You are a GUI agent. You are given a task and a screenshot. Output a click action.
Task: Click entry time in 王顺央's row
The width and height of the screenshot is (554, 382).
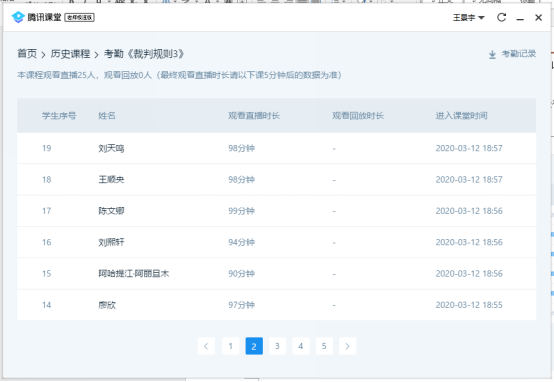469,180
